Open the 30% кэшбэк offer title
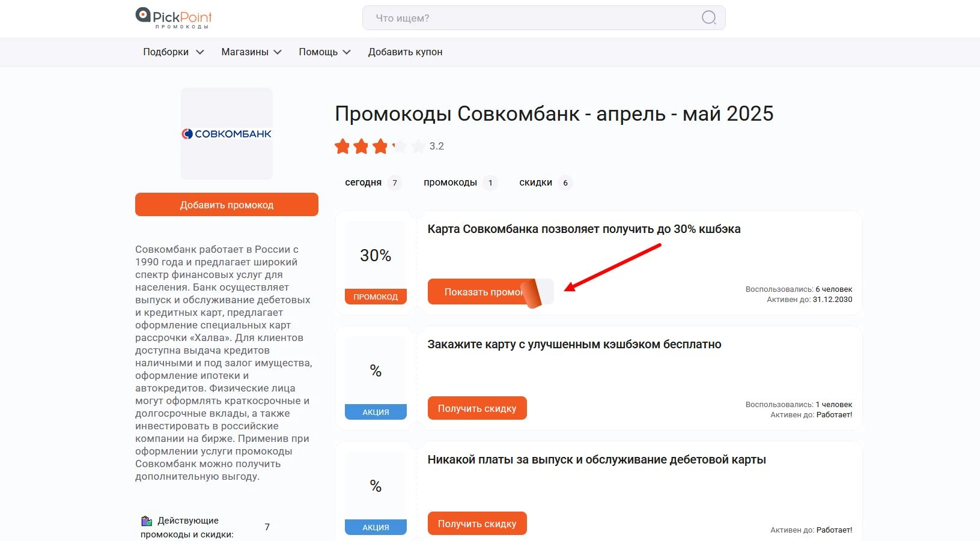 [x=584, y=229]
